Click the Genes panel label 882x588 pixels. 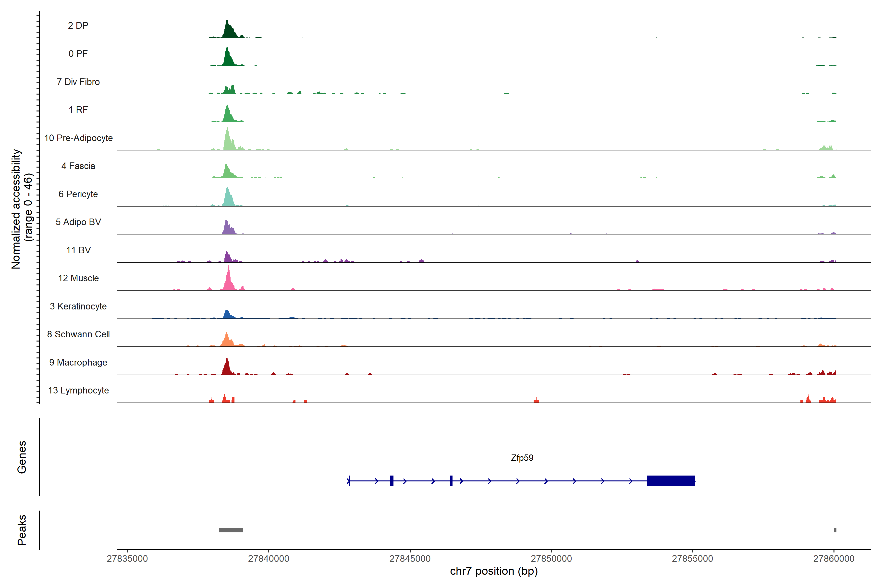[22, 457]
